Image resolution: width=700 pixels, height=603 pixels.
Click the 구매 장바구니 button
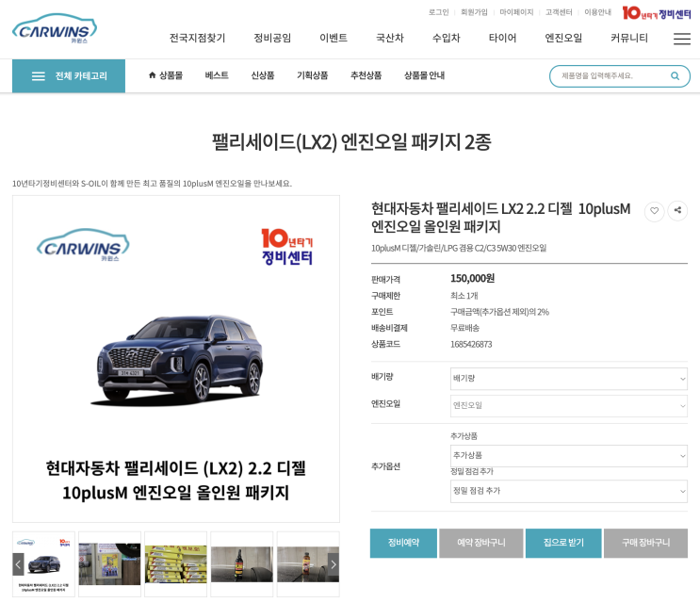point(645,544)
